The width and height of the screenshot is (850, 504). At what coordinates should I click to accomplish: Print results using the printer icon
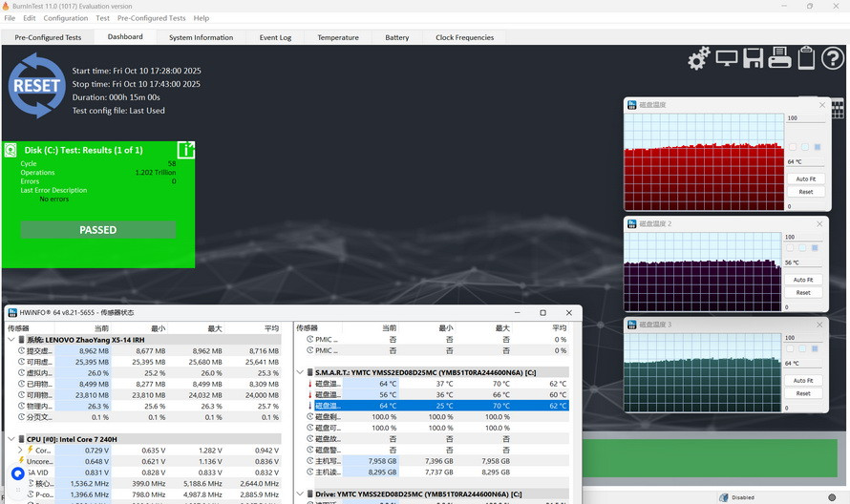coord(779,58)
